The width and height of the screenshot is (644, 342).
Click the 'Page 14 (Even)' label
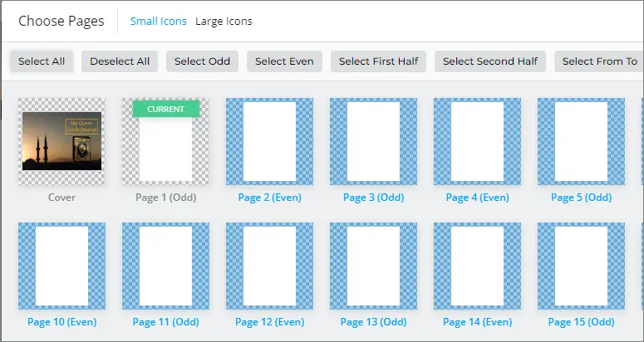pos(478,322)
